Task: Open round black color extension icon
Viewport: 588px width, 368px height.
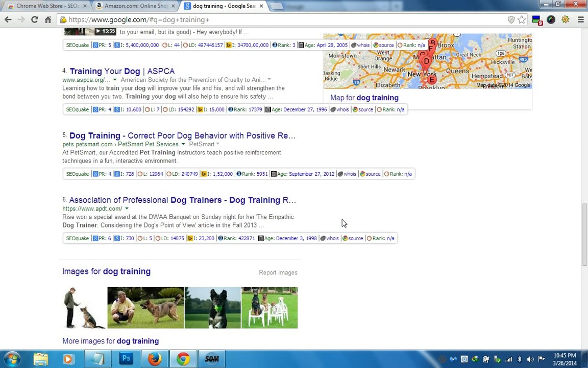Action: [551, 19]
